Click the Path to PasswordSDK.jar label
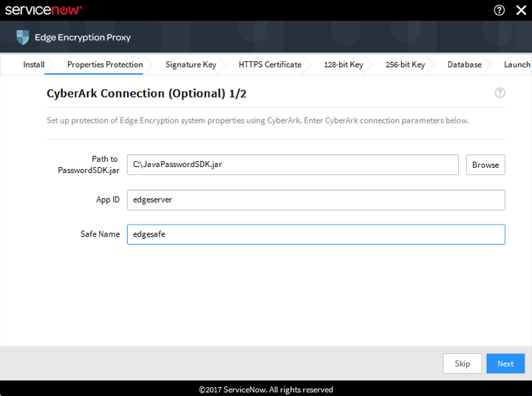This screenshot has width=532, height=396. coord(89,165)
